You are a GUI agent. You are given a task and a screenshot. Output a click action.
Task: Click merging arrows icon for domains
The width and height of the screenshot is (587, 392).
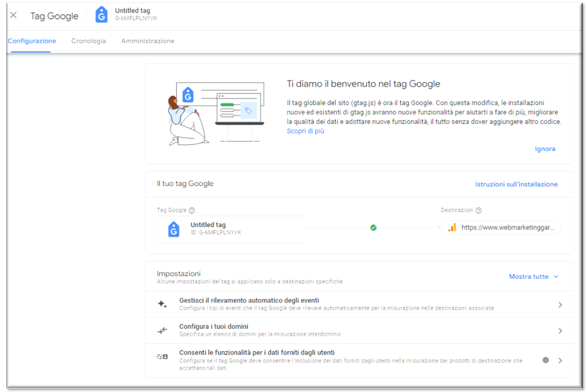[162, 330]
